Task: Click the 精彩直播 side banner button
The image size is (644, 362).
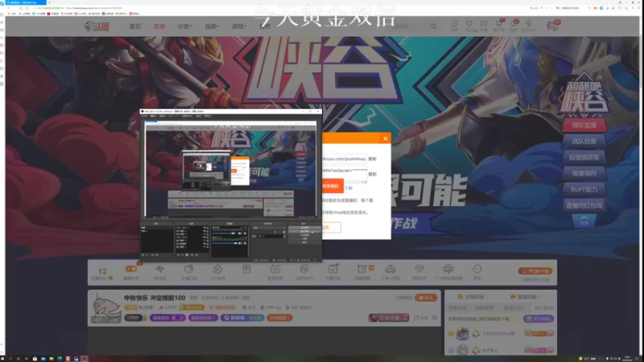Action: 584,125
